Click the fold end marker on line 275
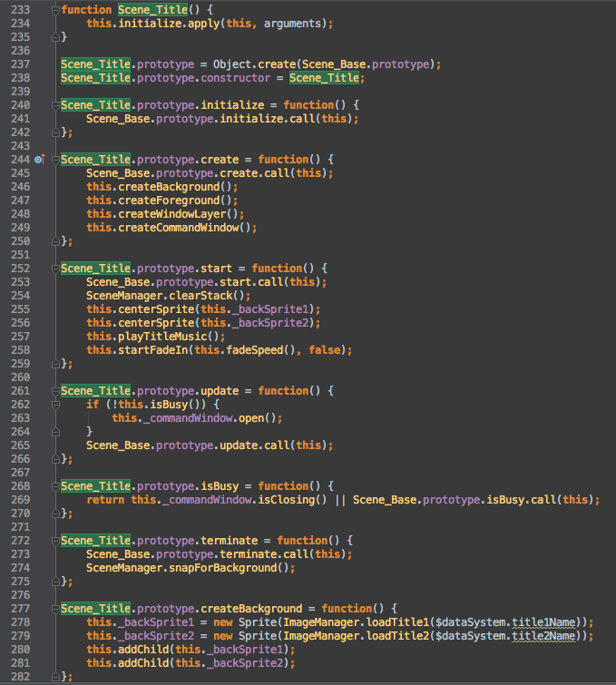This screenshot has height=685, width=616. point(55,582)
